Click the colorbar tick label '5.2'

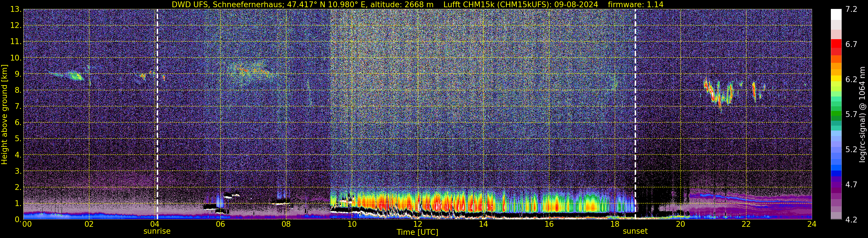click(851, 150)
